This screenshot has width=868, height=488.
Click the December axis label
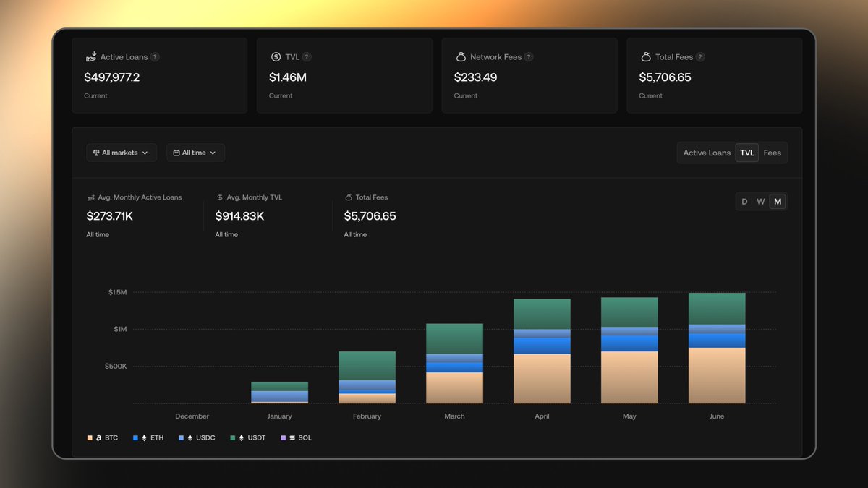coord(192,416)
